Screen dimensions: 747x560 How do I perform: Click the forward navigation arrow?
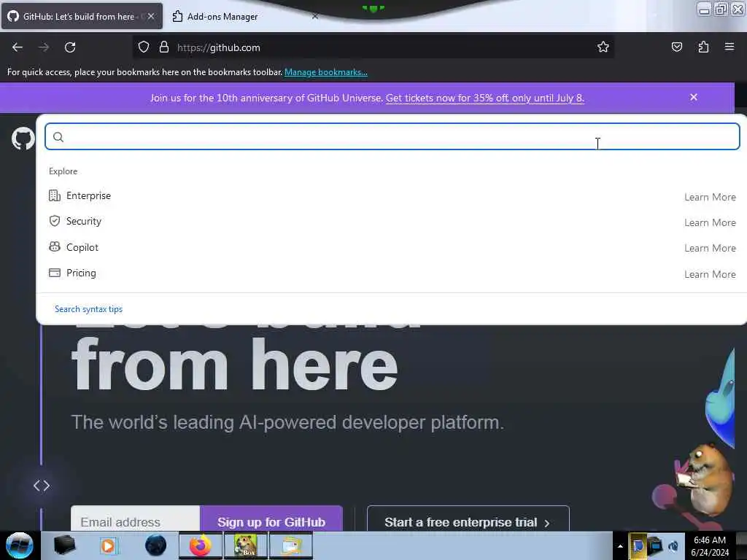pos(44,47)
